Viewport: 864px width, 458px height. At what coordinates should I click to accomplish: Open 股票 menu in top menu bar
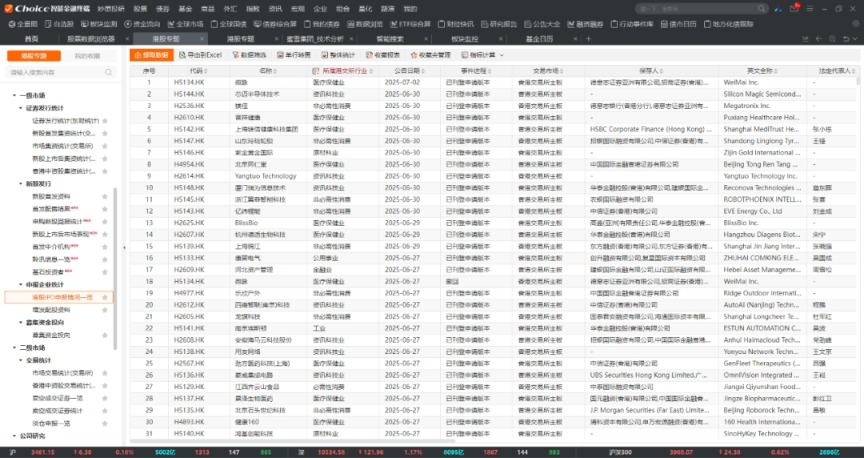[141, 9]
